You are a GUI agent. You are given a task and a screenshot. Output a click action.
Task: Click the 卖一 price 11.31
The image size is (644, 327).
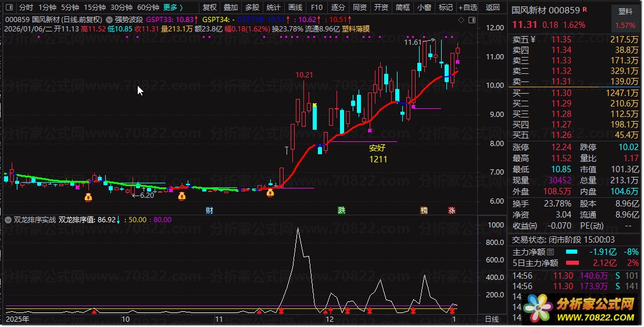tap(561, 81)
